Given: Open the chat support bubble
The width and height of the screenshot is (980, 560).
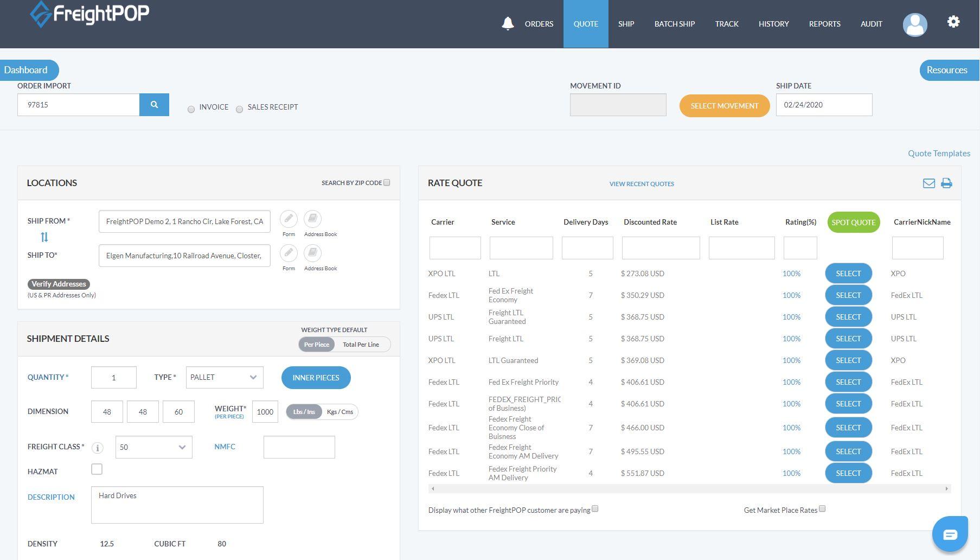Looking at the screenshot, I should click(950, 534).
